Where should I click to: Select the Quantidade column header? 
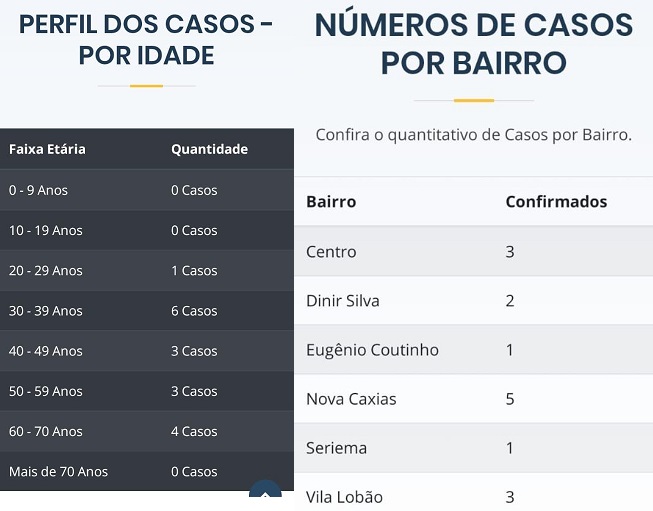(x=209, y=149)
